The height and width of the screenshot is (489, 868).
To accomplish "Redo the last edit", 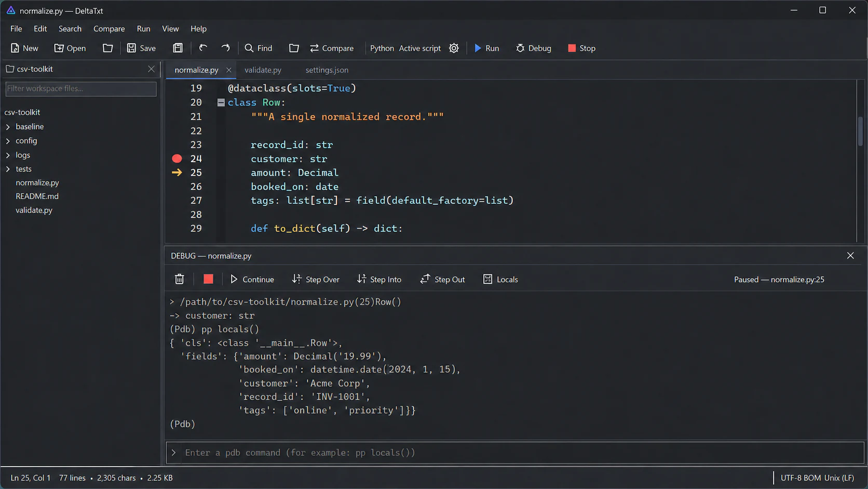I will pos(225,48).
